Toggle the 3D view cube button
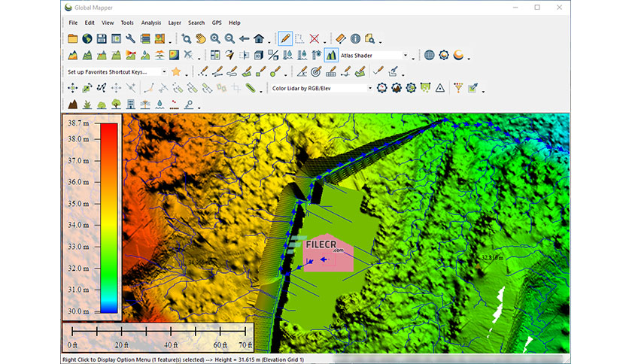The image size is (629, 364). click(x=258, y=55)
